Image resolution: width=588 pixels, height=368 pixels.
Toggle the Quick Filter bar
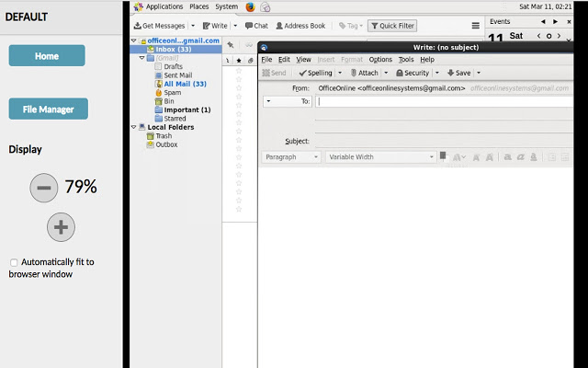tap(392, 26)
